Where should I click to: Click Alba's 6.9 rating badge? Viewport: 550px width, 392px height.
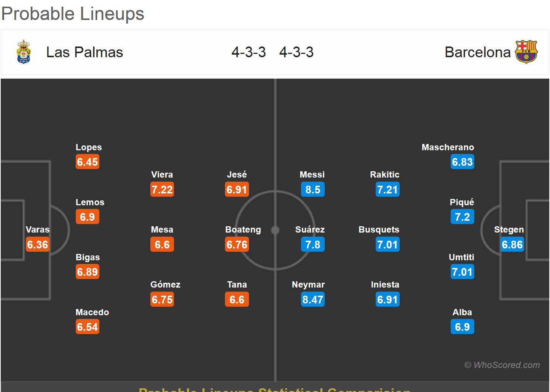462,327
